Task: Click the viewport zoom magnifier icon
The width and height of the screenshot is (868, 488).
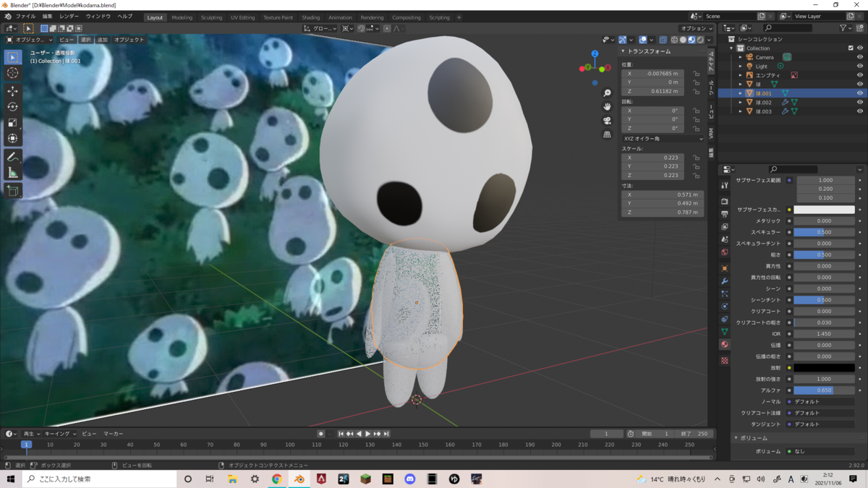Action: 607,93
